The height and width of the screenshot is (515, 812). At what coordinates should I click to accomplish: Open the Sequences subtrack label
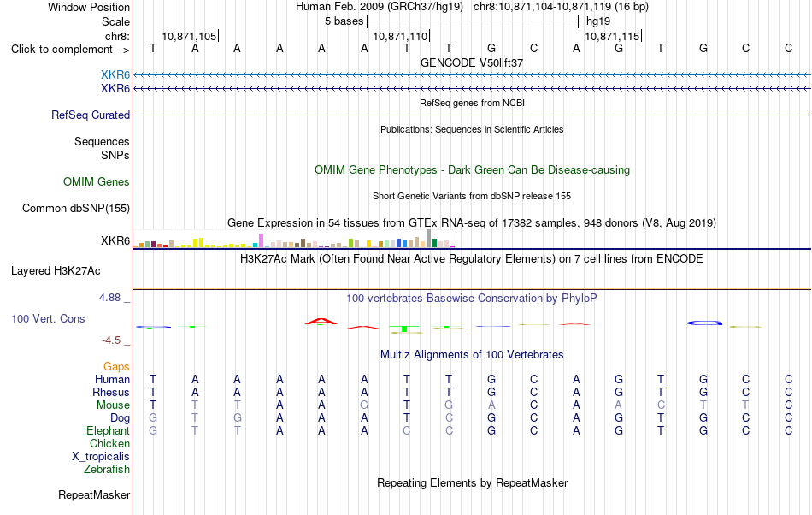[x=102, y=141]
